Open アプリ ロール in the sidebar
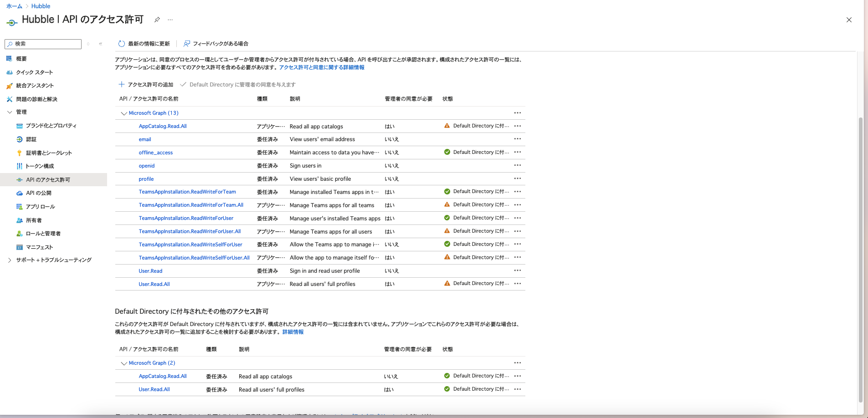Screen dimensions: 868x418 pos(40,207)
